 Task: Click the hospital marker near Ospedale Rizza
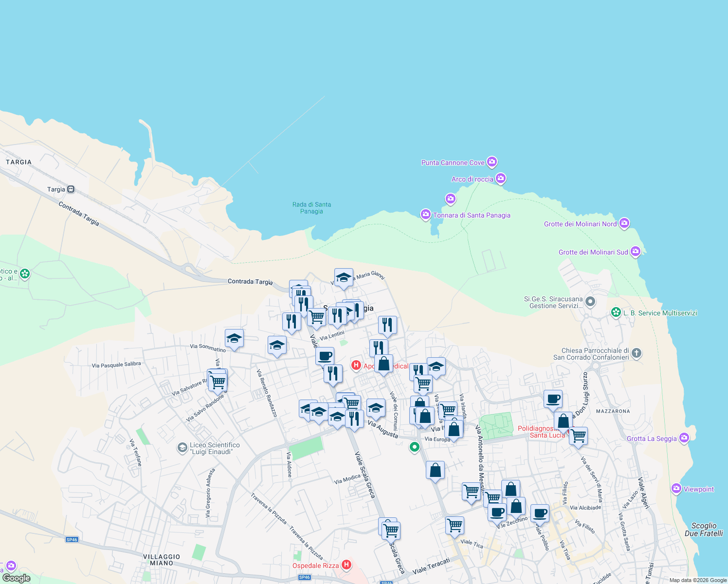tap(346, 565)
